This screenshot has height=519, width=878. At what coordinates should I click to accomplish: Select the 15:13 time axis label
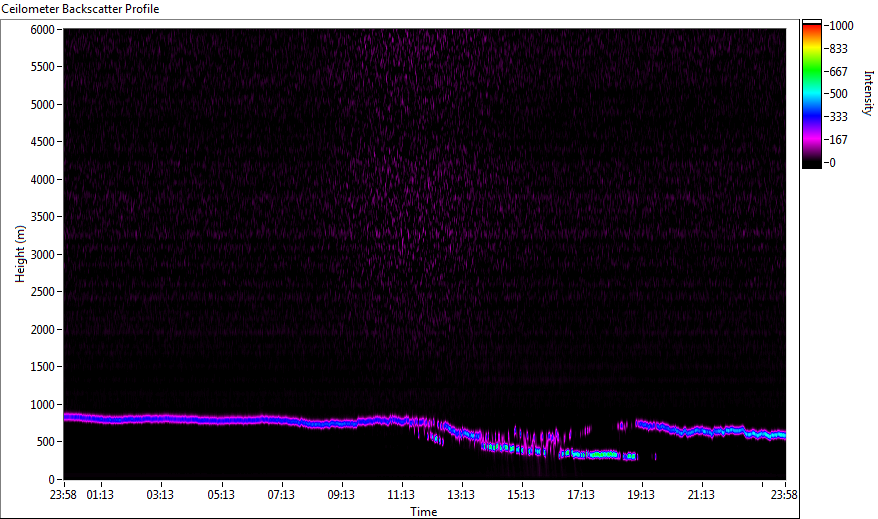521,495
